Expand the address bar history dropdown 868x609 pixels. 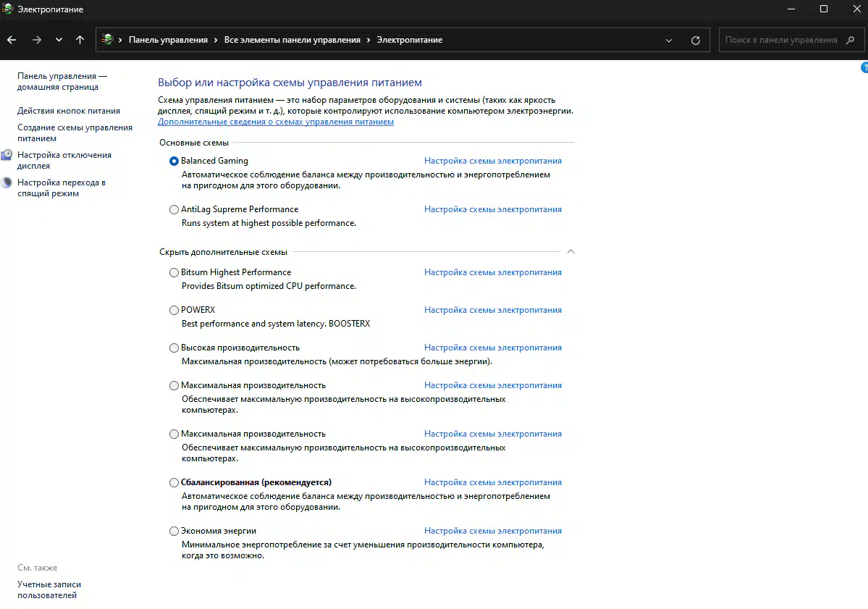[669, 41]
